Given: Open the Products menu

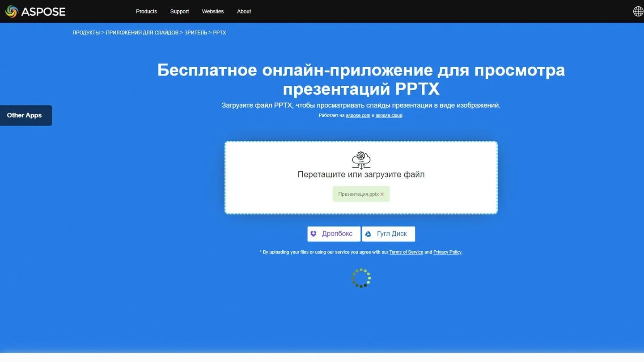Looking at the screenshot, I should coord(146,12).
